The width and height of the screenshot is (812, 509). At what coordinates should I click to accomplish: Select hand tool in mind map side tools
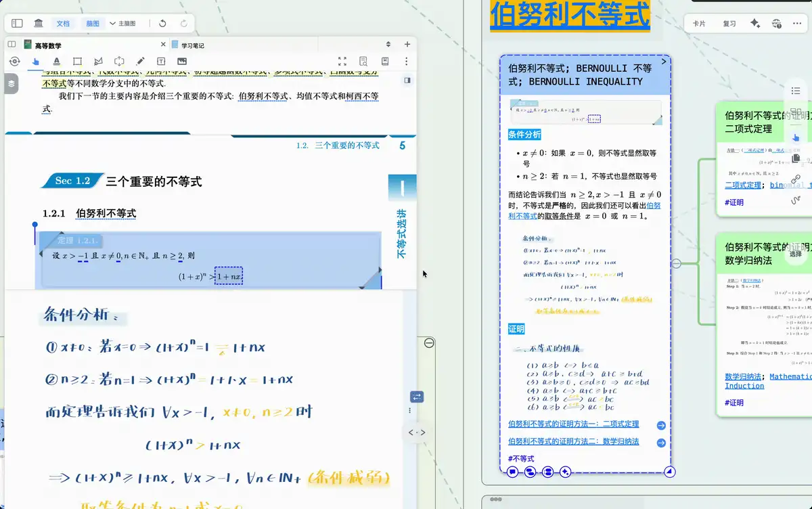796,137
